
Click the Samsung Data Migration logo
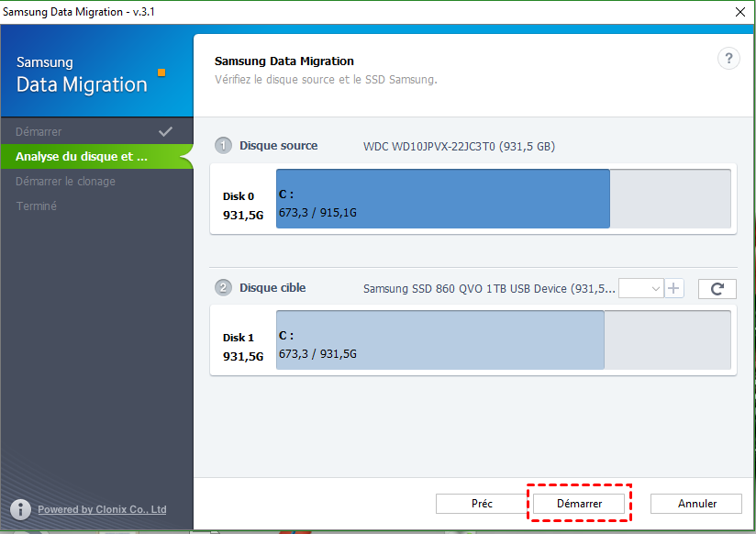point(81,73)
